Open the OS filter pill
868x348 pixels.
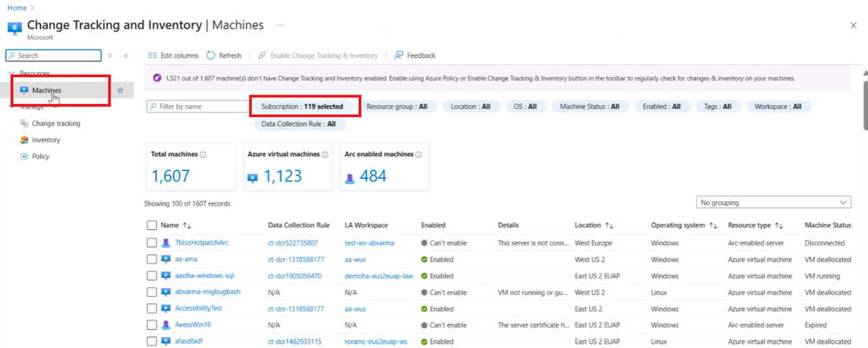click(526, 107)
